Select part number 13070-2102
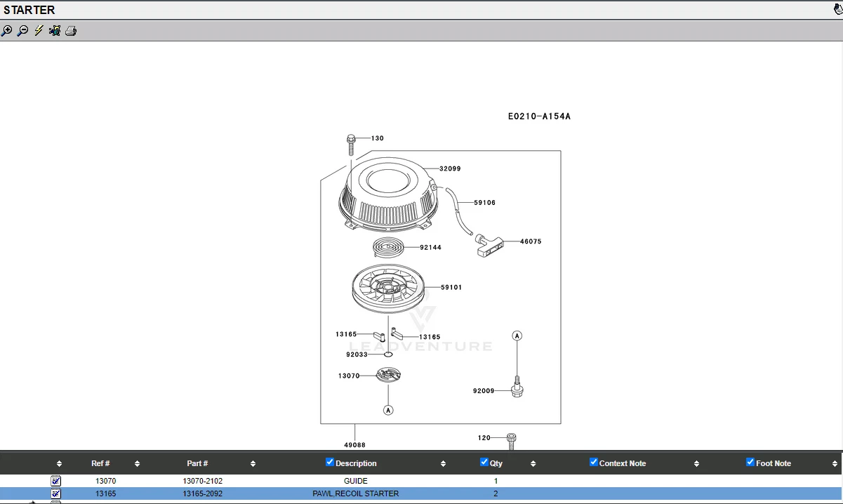Screen dimensions: 843x504 tap(202, 481)
